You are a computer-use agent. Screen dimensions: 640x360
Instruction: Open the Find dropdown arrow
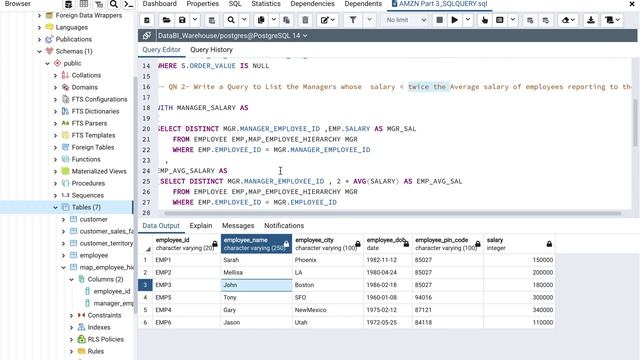[x=244, y=20]
